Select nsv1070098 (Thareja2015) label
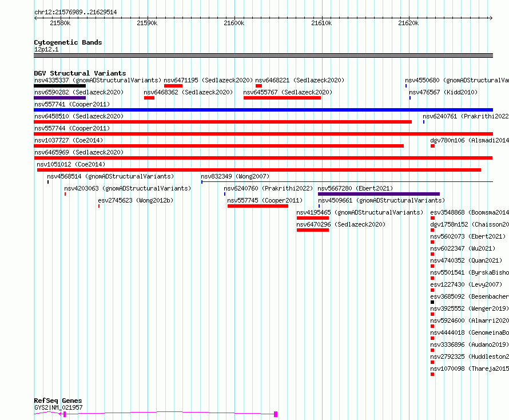The width and height of the screenshot is (509, 420). point(470,369)
